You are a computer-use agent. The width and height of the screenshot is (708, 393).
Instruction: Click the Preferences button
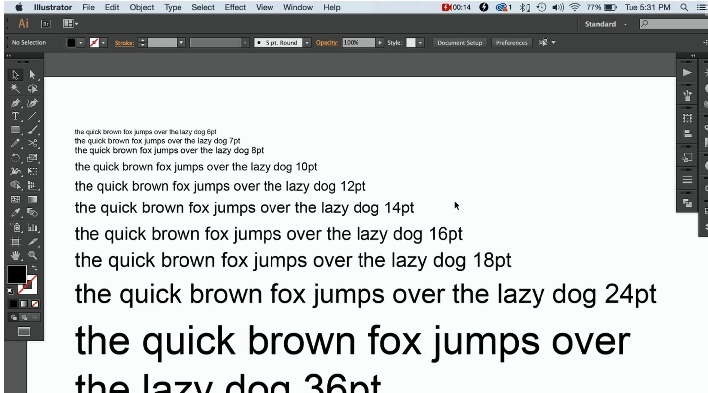[511, 42]
